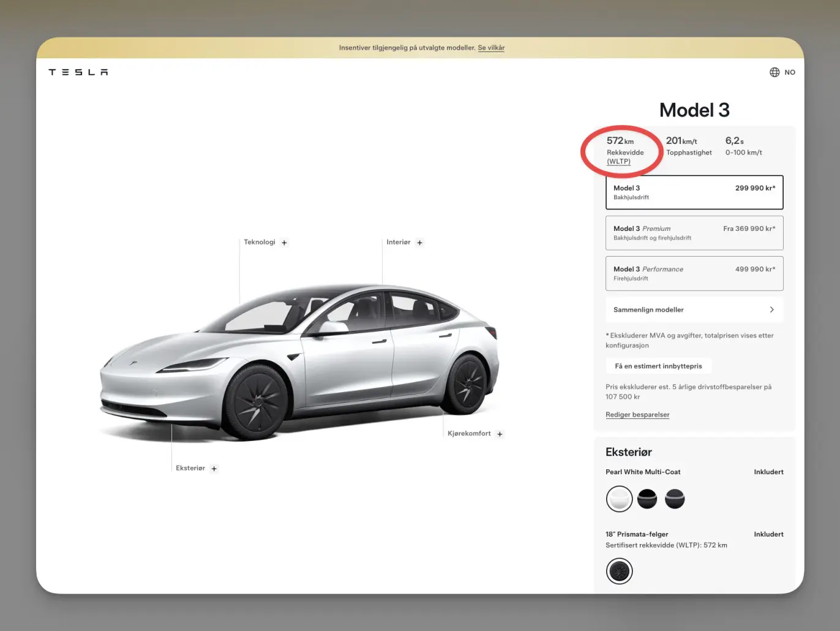Click the 299 990 kr* price

click(755, 188)
